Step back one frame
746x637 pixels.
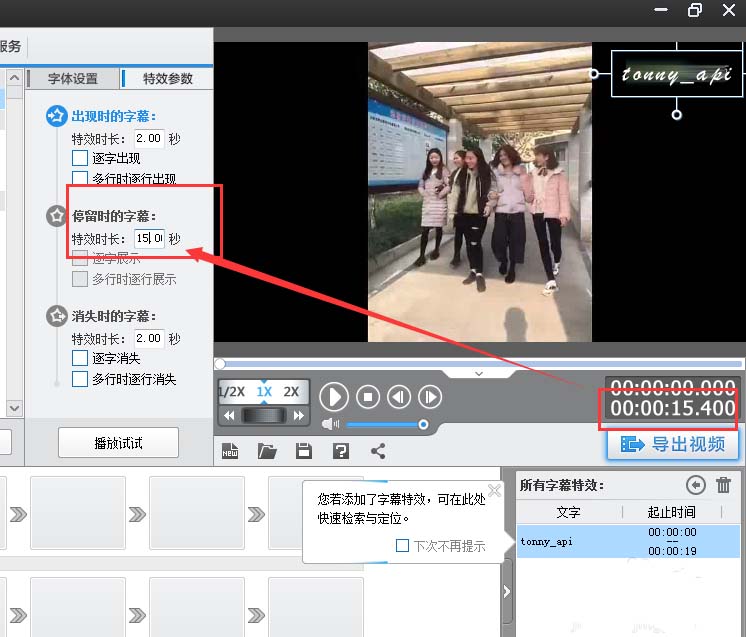pos(399,397)
